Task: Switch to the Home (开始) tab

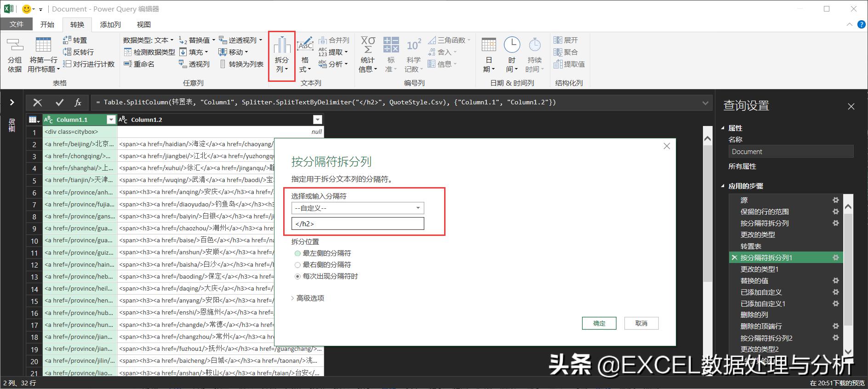Action: coord(47,24)
